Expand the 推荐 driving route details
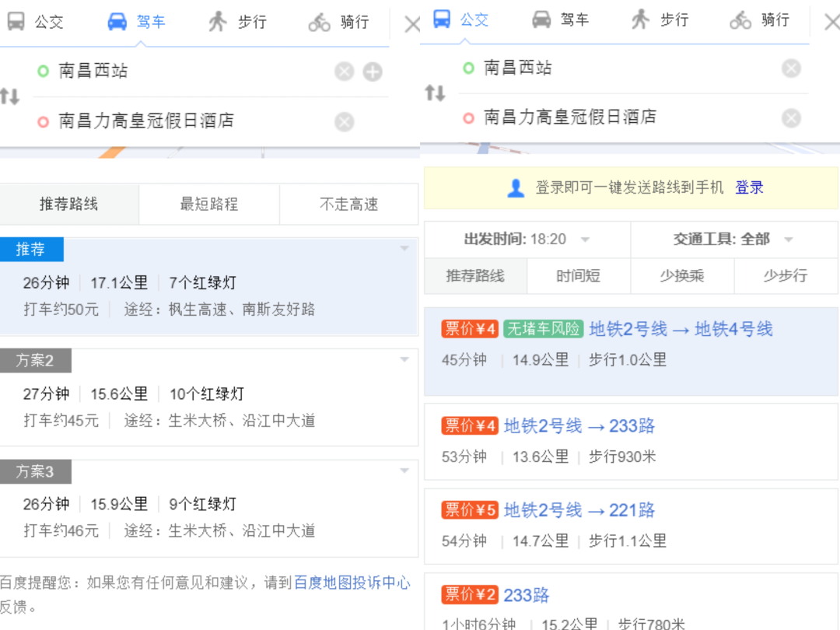840x630 pixels. (404, 249)
